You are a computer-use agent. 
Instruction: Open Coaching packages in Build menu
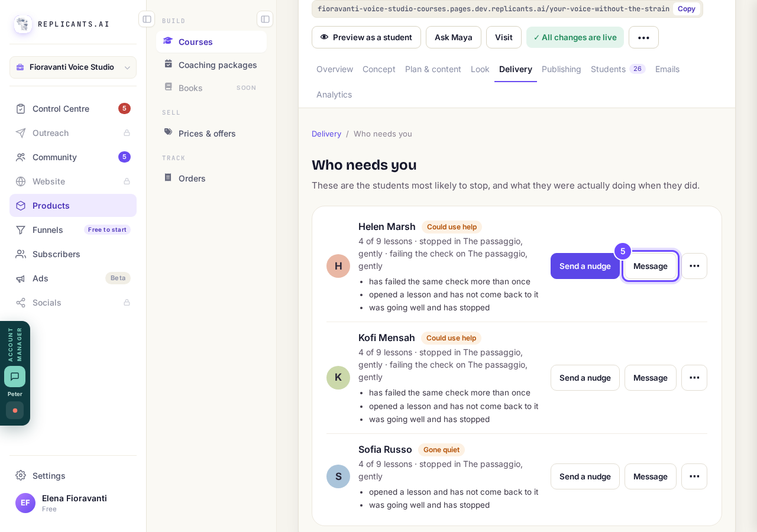pyautogui.click(x=211, y=65)
